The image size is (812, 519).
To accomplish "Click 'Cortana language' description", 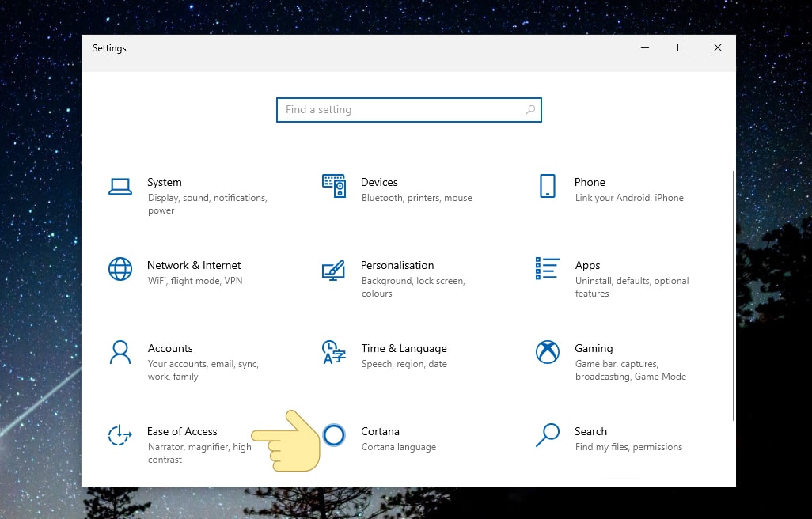I will click(x=398, y=446).
